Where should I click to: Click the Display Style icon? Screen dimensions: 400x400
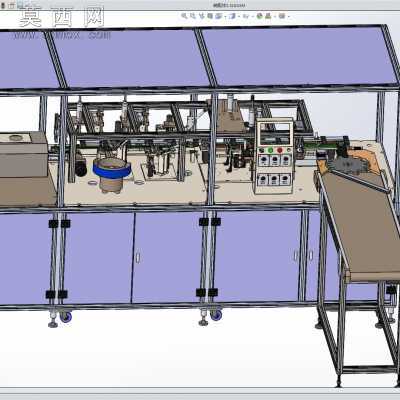coord(233,16)
